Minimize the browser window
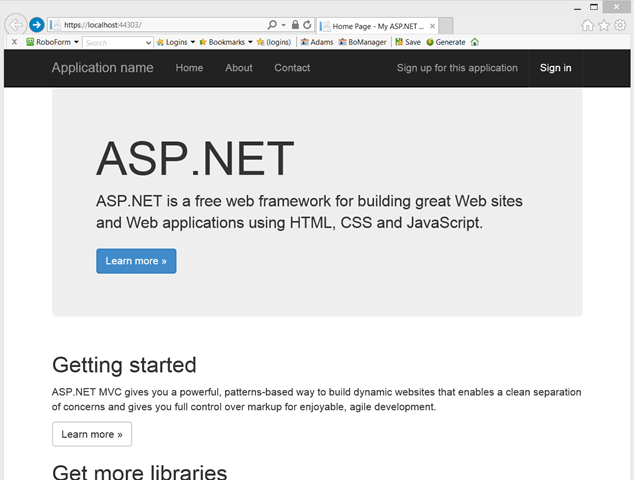The image size is (634, 480). coord(577,8)
